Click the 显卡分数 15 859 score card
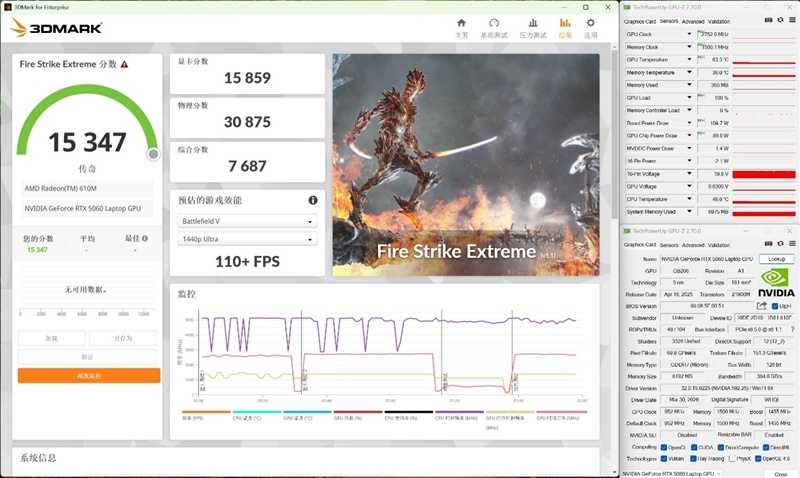The height and width of the screenshot is (478, 800). click(x=247, y=74)
